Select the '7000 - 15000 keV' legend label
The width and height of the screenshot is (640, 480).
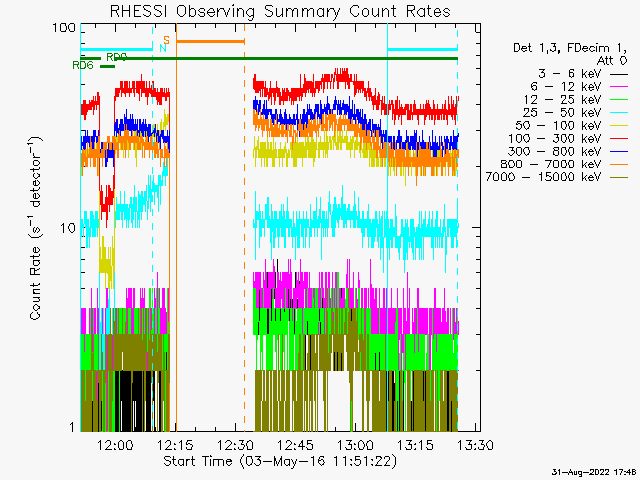pyautogui.click(x=543, y=177)
